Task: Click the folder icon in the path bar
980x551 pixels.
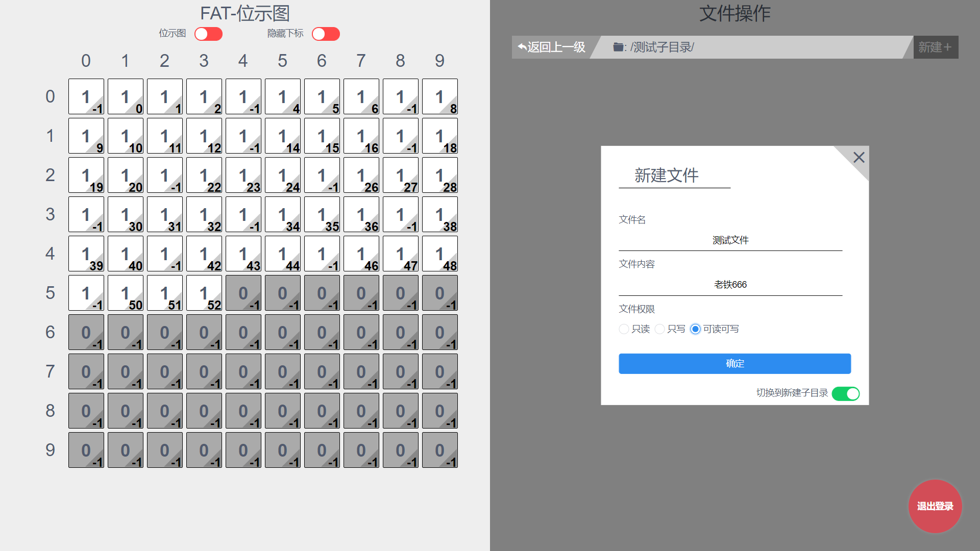Action: click(x=618, y=47)
